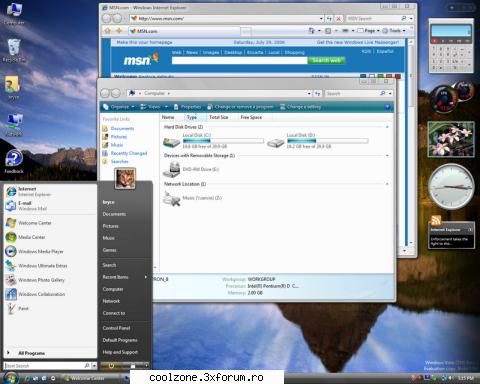480x384 pixels.
Task: Open the Views dropdown in Explorer toolbar
Action: pyautogui.click(x=154, y=107)
